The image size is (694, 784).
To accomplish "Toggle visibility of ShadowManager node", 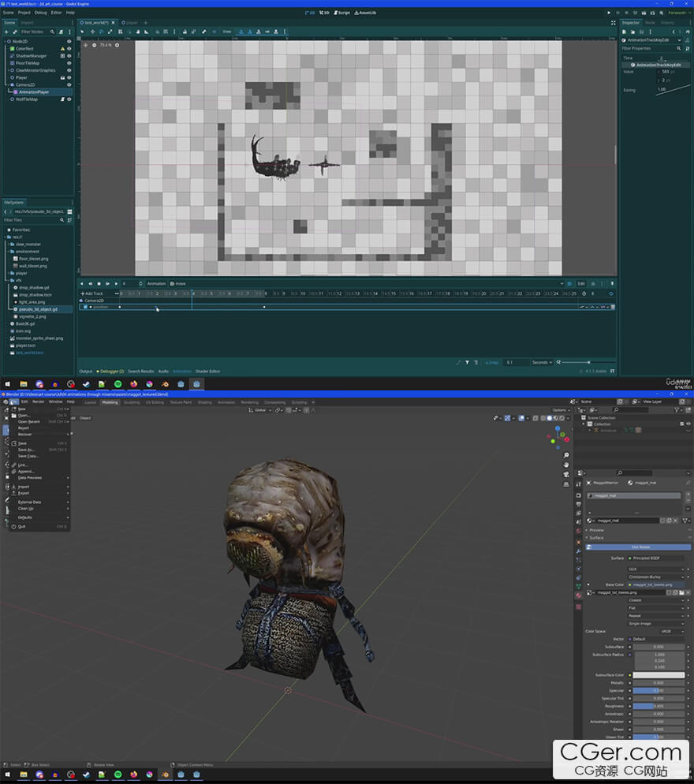I will (x=69, y=56).
